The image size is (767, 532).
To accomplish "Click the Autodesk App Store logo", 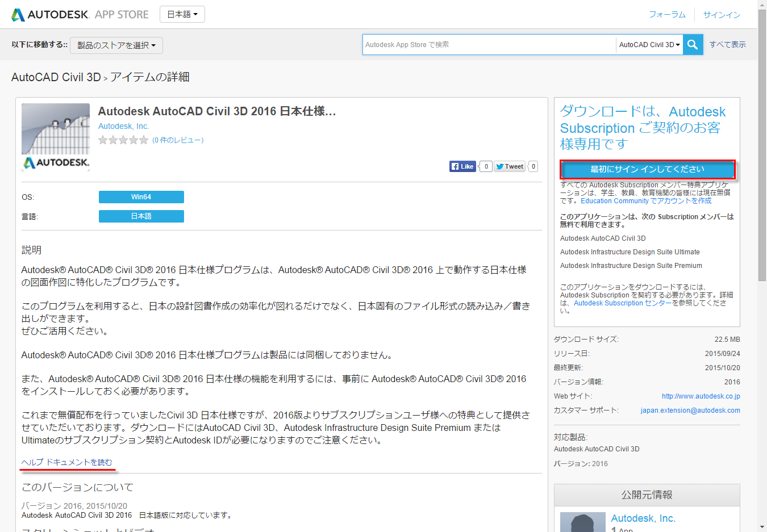I will [80, 15].
